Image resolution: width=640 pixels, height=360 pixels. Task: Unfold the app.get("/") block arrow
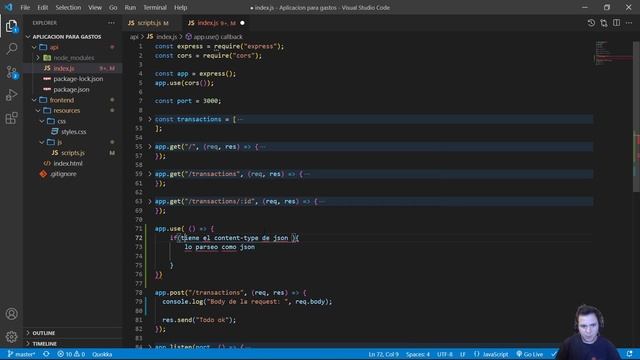pyautogui.click(x=149, y=147)
